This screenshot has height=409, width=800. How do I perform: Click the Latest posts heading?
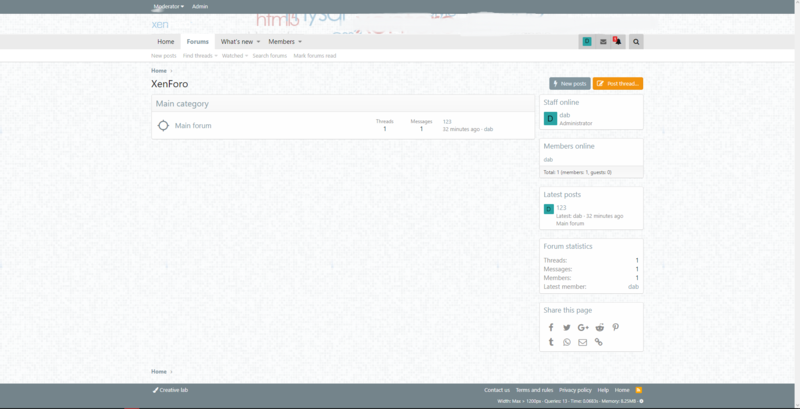[x=562, y=195]
